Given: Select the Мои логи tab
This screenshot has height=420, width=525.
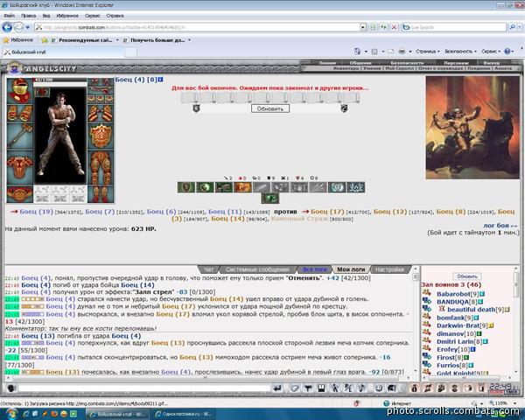Looking at the screenshot, I should (x=351, y=269).
